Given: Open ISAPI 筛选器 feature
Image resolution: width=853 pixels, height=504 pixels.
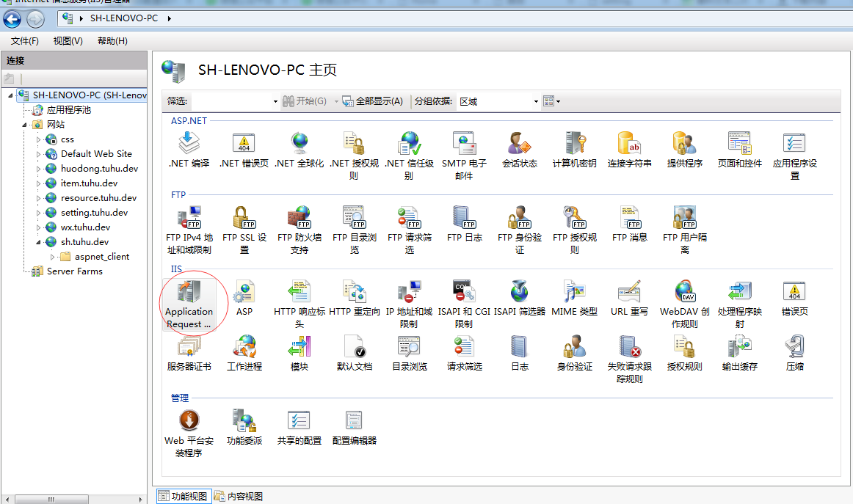Looking at the screenshot, I should click(x=520, y=298).
